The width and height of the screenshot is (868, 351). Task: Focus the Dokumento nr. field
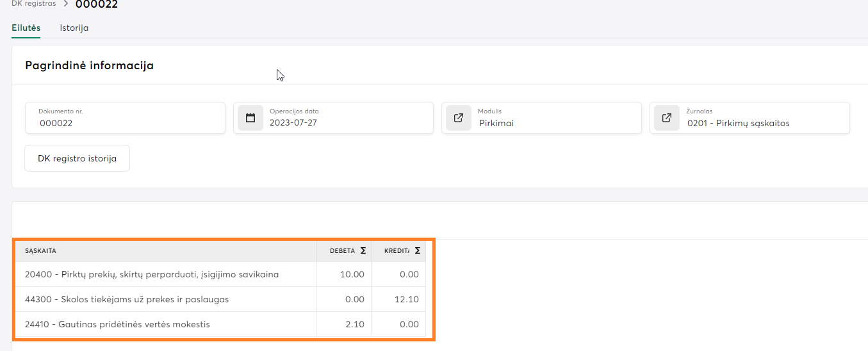[x=125, y=123]
